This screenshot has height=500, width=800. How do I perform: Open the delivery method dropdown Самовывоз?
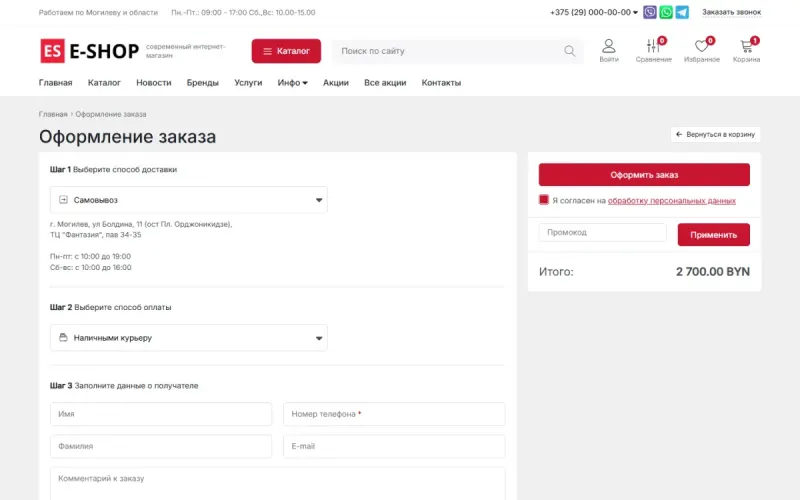coord(189,199)
